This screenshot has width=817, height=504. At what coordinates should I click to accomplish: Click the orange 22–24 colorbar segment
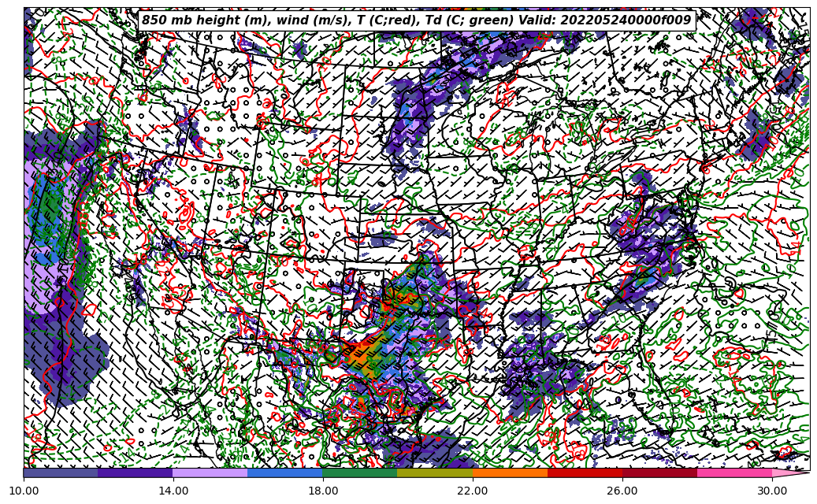click(510, 472)
